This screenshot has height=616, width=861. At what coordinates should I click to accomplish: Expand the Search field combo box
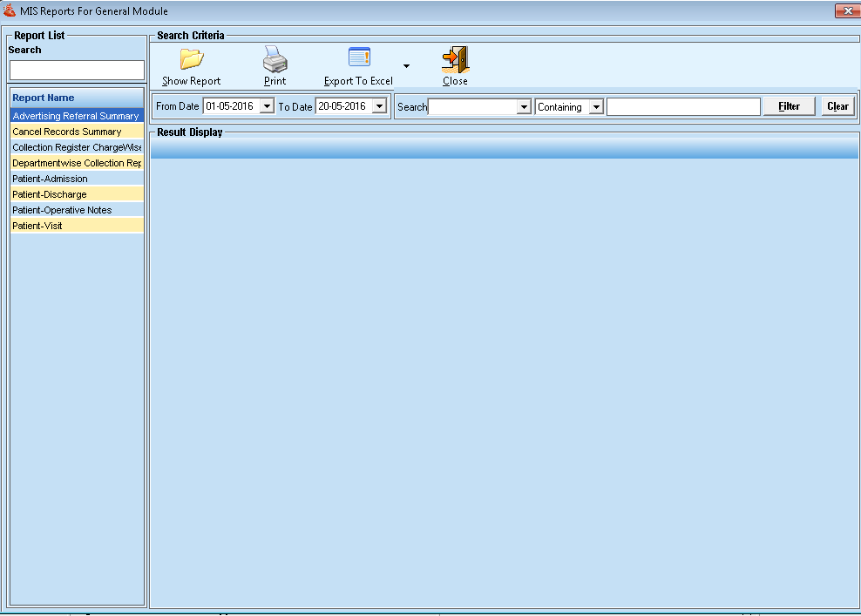click(523, 106)
